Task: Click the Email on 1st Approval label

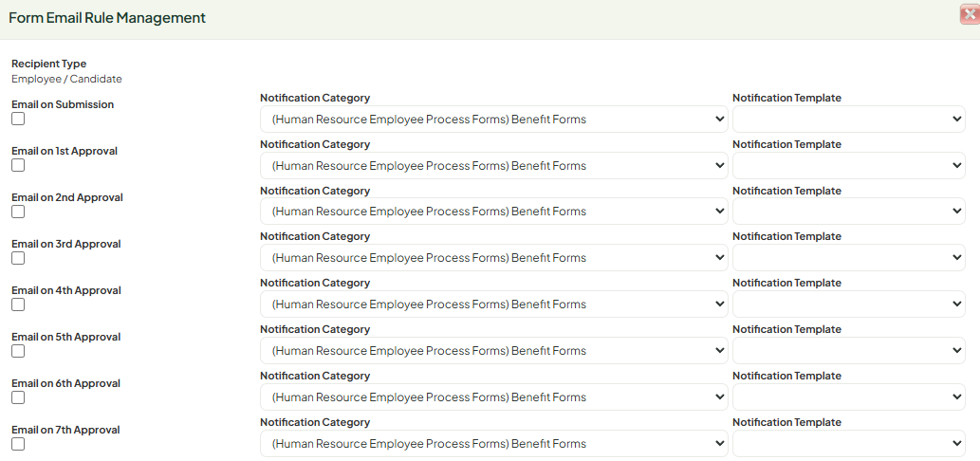Action: tap(65, 151)
